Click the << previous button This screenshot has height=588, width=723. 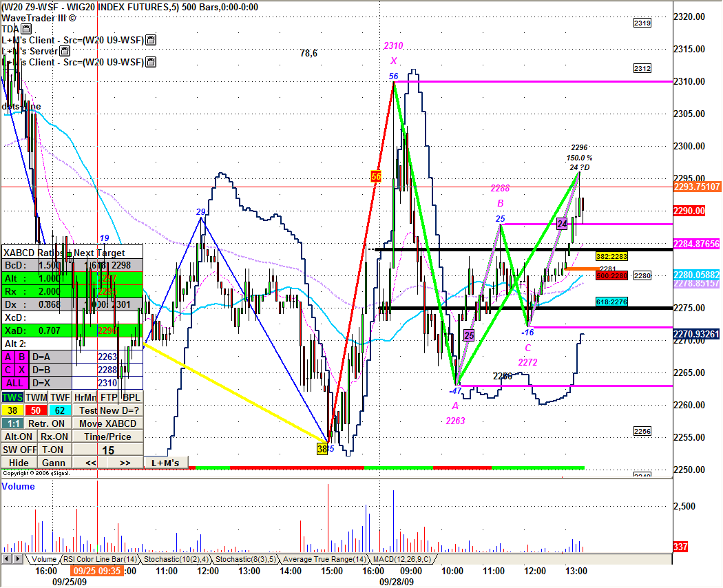(90, 463)
